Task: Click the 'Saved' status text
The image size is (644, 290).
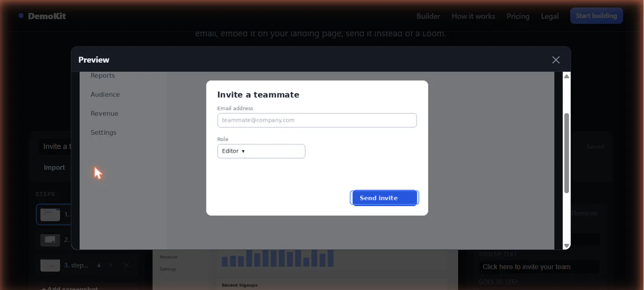Action: point(595,146)
